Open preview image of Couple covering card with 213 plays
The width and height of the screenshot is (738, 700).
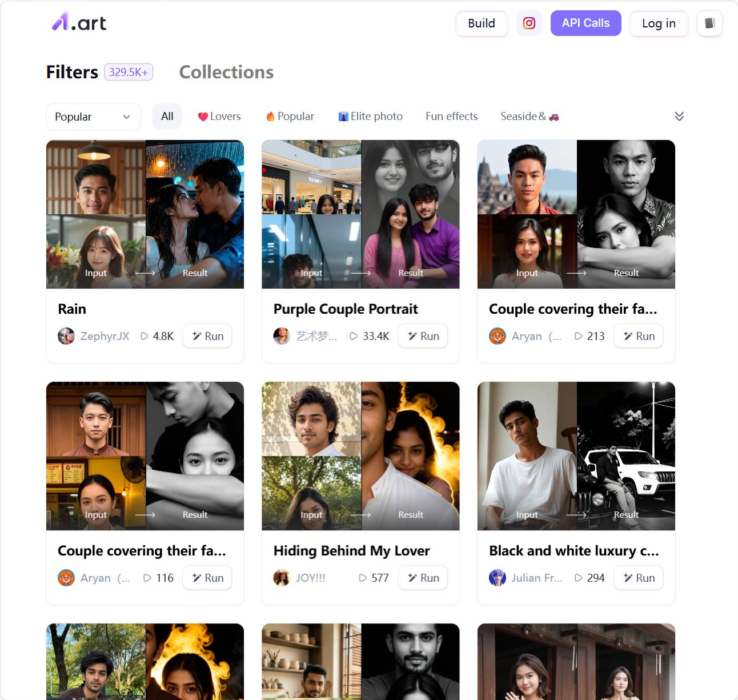point(576,214)
